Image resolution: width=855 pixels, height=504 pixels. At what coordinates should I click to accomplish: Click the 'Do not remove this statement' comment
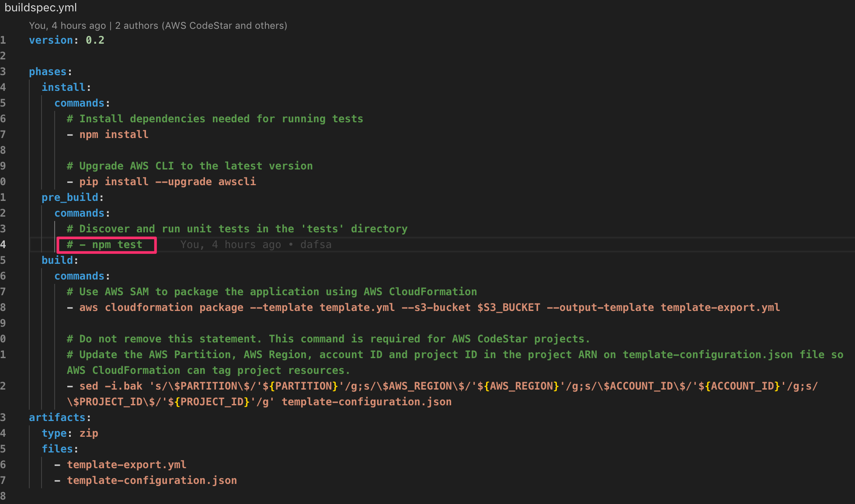pos(328,339)
